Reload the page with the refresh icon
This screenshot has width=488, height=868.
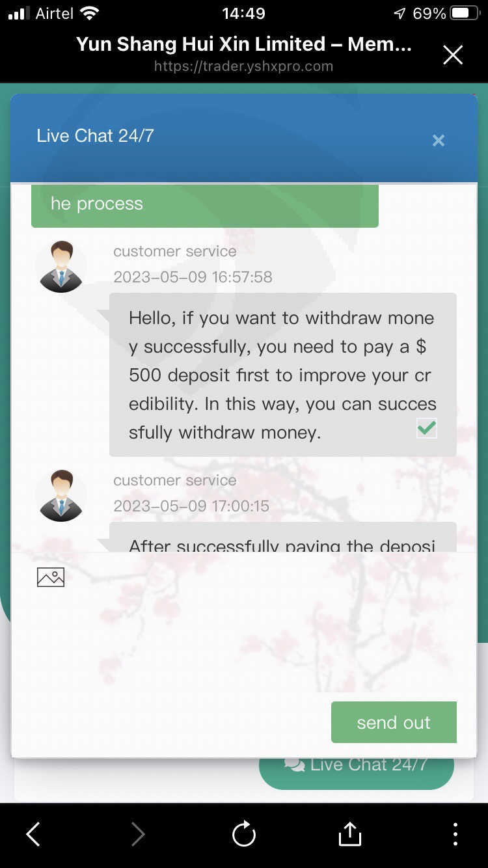coord(244,834)
